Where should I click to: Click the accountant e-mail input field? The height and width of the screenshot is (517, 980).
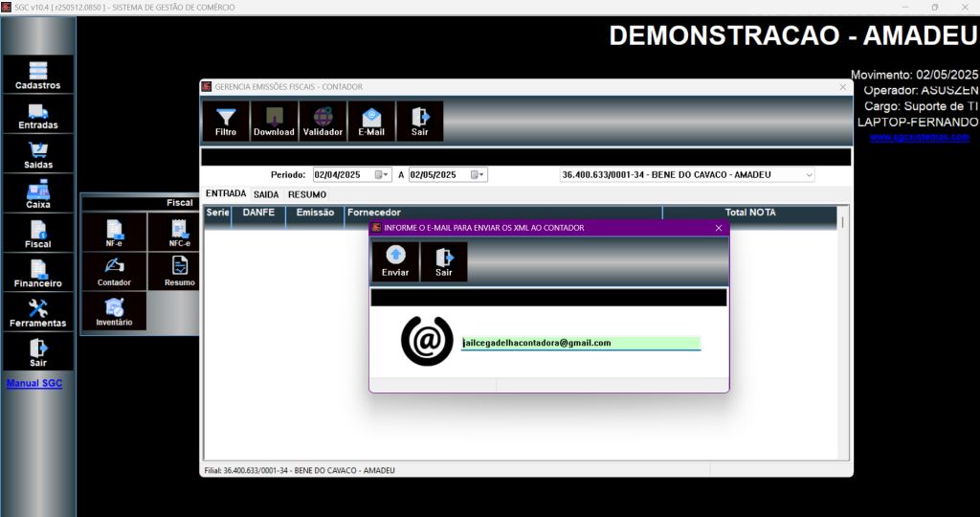pyautogui.click(x=581, y=343)
